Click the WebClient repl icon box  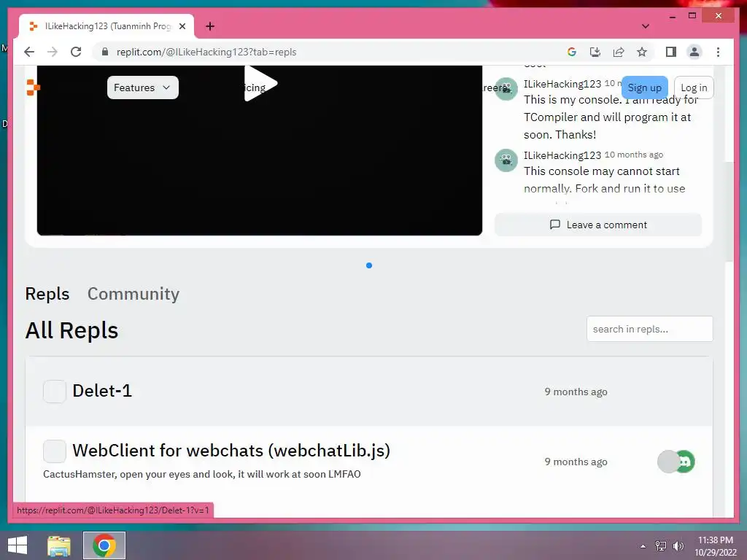[55, 451]
